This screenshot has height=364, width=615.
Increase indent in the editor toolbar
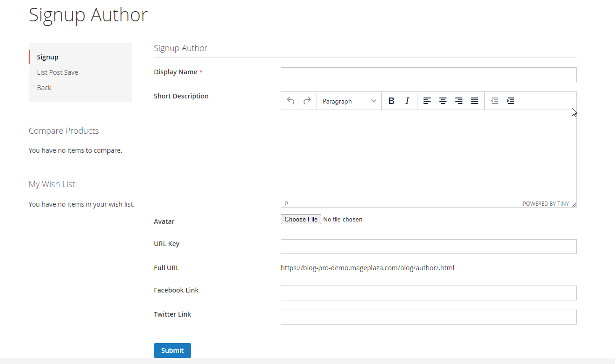510,101
